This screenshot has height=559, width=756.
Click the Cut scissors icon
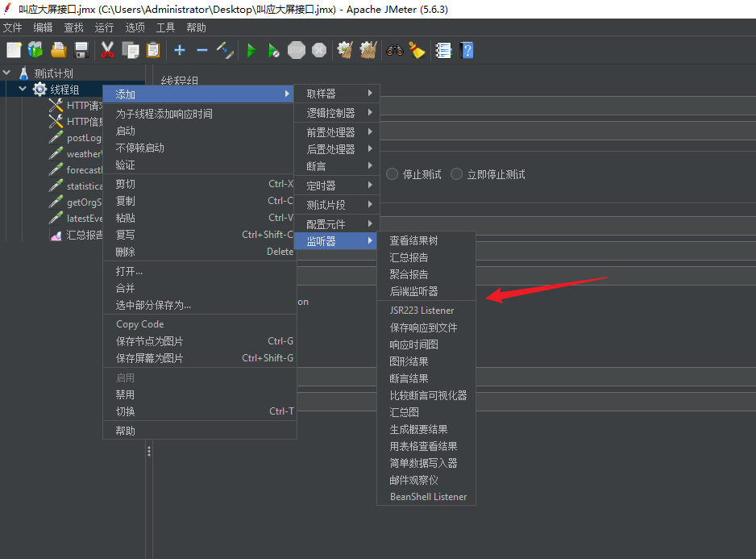pyautogui.click(x=107, y=50)
